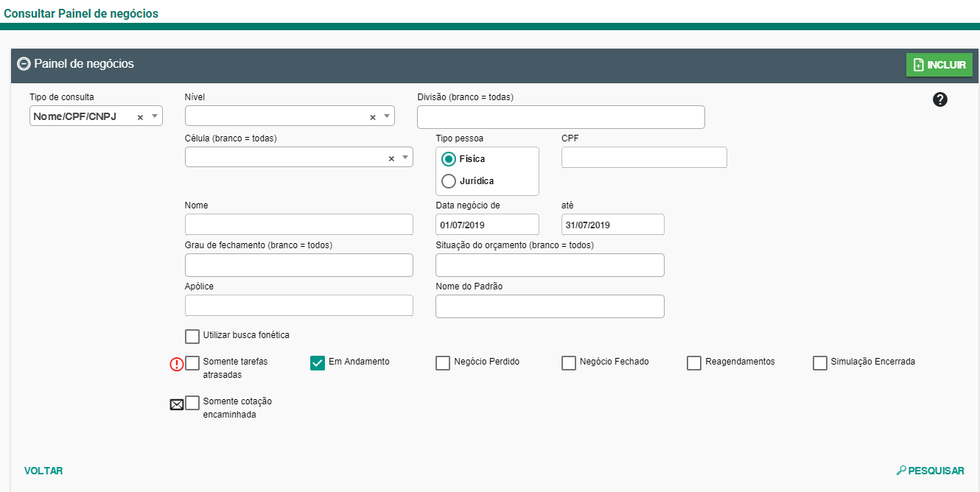Screen dimensions: 980x492
Task: Click the red overdue tasks alert icon
Action: click(x=177, y=363)
